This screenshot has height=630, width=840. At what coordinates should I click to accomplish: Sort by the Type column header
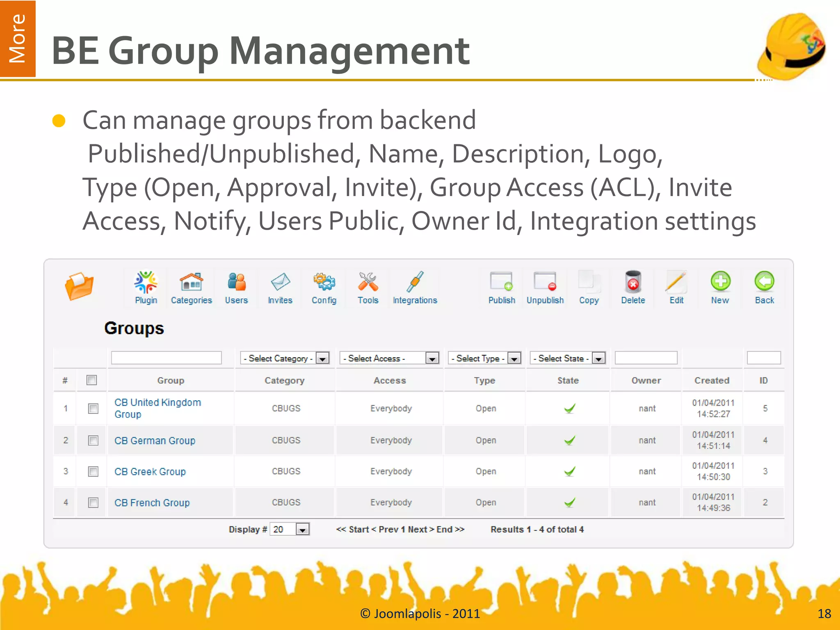(x=484, y=381)
